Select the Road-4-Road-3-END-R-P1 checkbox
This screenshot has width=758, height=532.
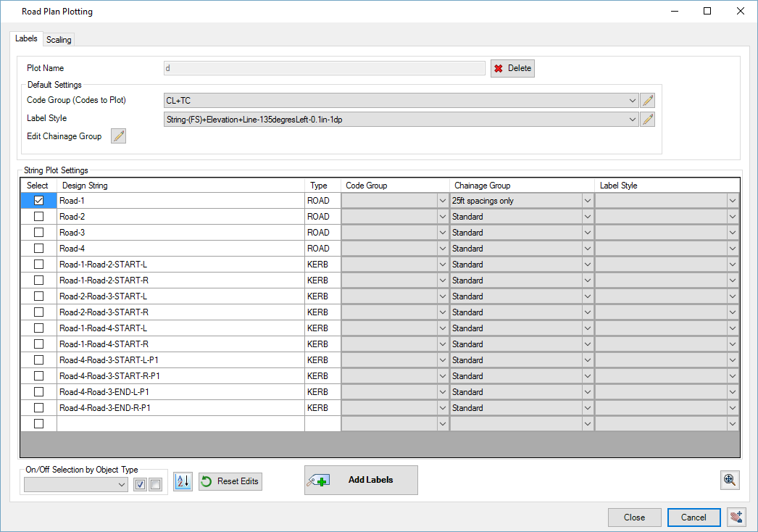[x=38, y=408]
